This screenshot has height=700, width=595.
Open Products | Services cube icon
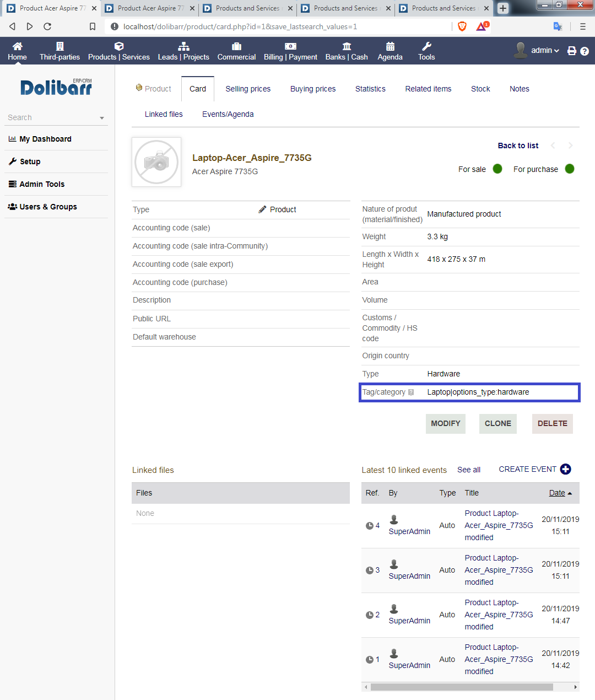tap(119, 46)
